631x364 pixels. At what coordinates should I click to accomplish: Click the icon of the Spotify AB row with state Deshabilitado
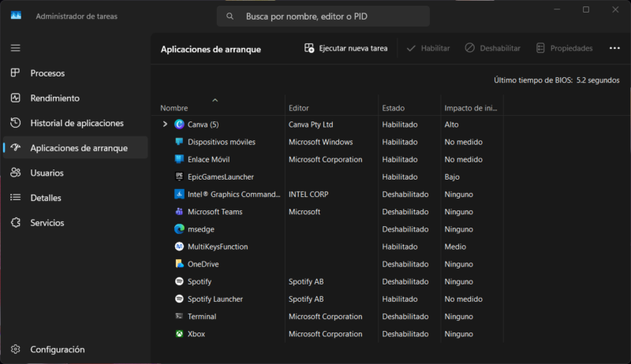(x=179, y=281)
